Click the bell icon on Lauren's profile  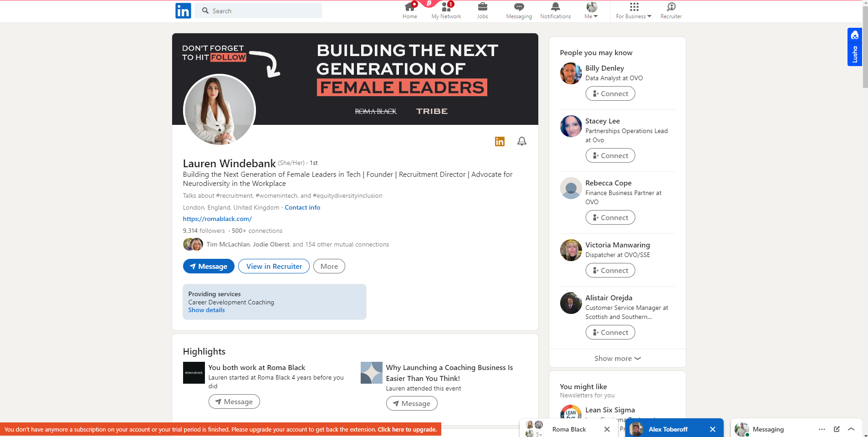tap(522, 142)
